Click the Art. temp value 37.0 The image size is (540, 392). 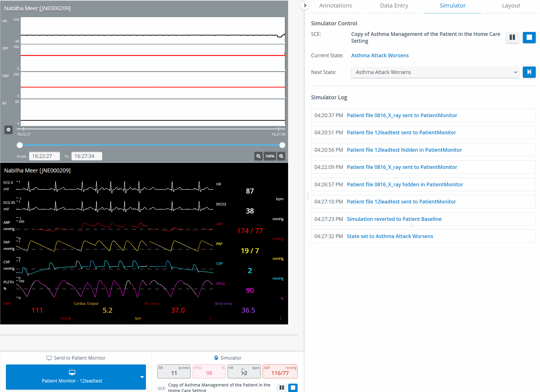[178, 310]
